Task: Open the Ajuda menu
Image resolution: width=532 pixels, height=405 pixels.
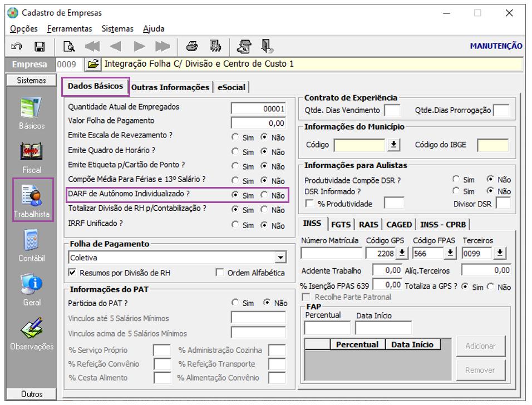Action: pos(154,29)
